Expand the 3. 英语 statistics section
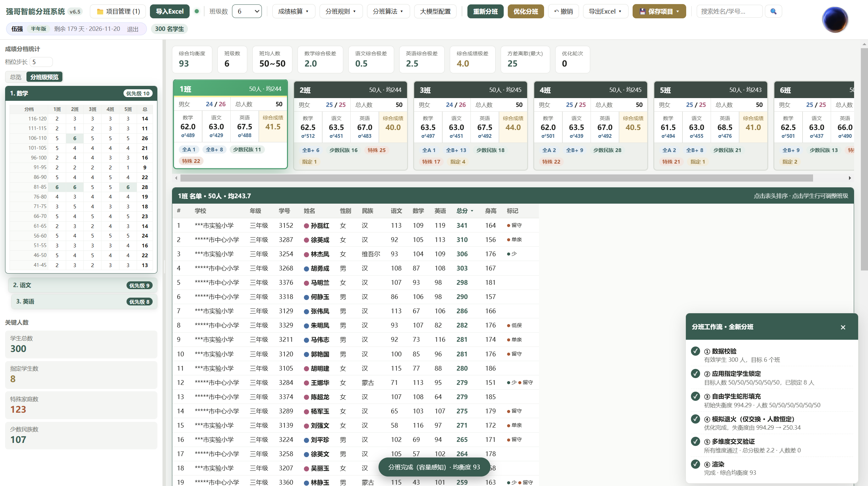 pos(84,301)
